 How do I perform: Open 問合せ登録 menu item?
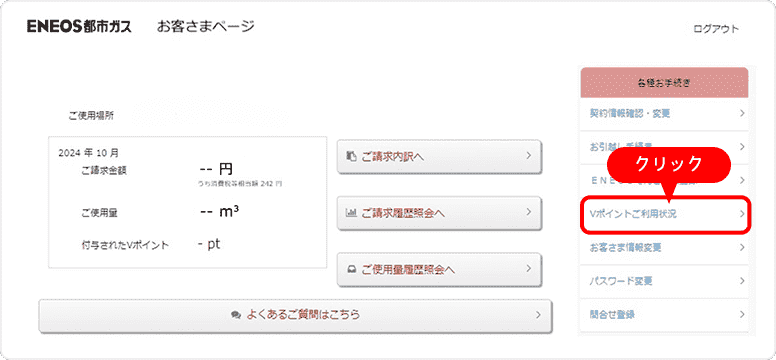point(664,314)
